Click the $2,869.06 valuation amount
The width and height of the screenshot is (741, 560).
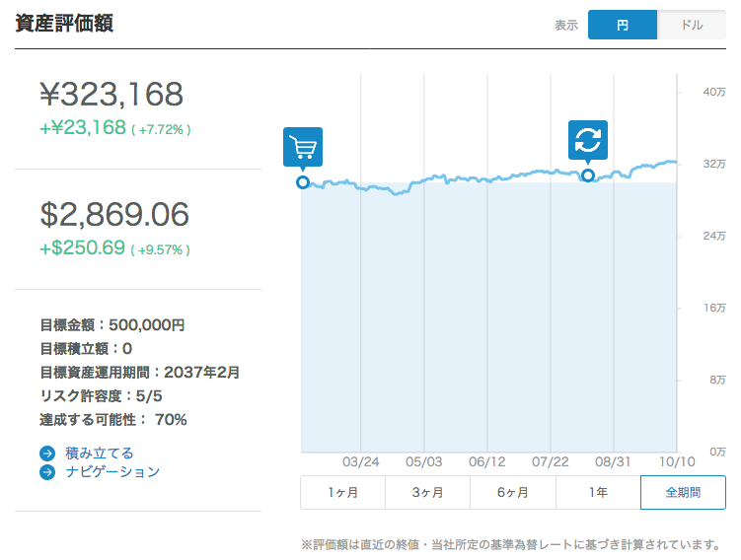pos(114,215)
